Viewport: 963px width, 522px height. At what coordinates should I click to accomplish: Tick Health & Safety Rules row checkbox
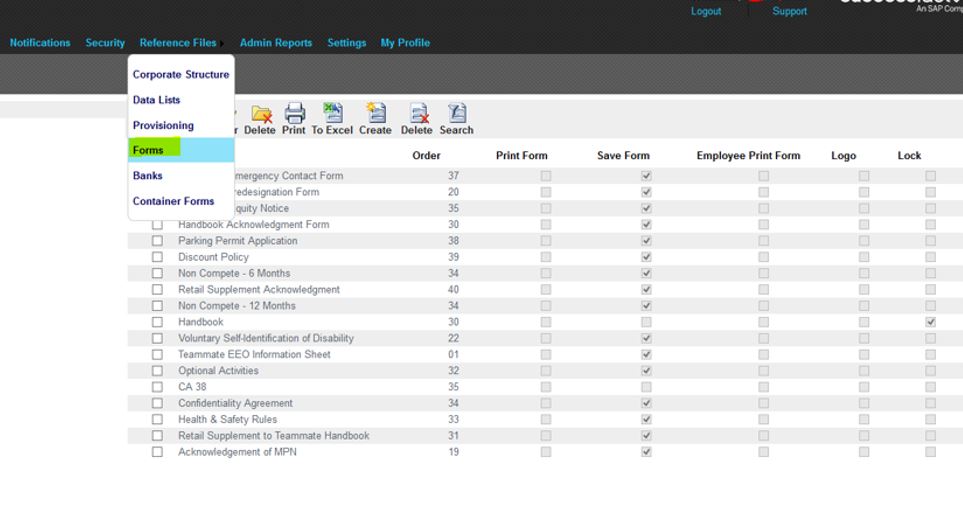click(157, 419)
